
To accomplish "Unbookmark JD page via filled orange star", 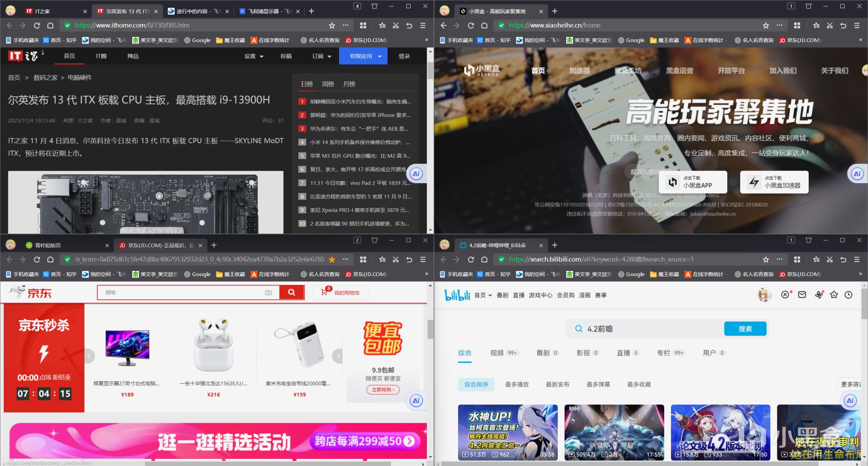I will pos(332,260).
